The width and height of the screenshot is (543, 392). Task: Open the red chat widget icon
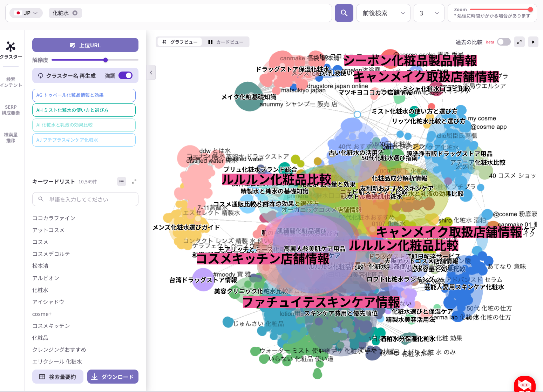coord(524,384)
